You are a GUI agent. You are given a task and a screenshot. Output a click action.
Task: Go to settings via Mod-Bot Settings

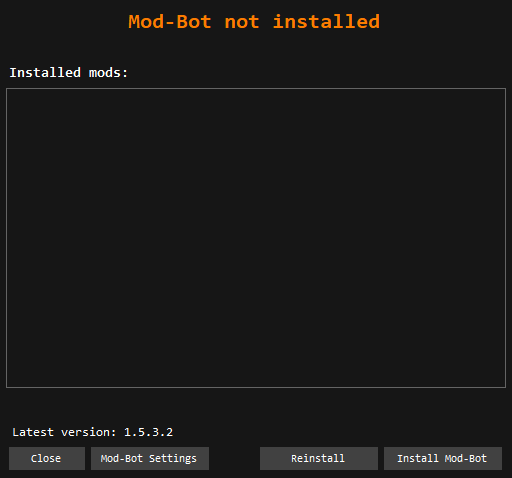[150, 458]
